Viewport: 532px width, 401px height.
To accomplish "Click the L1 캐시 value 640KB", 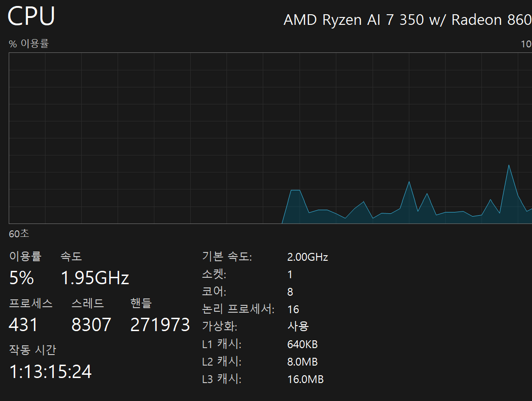I will [302, 344].
